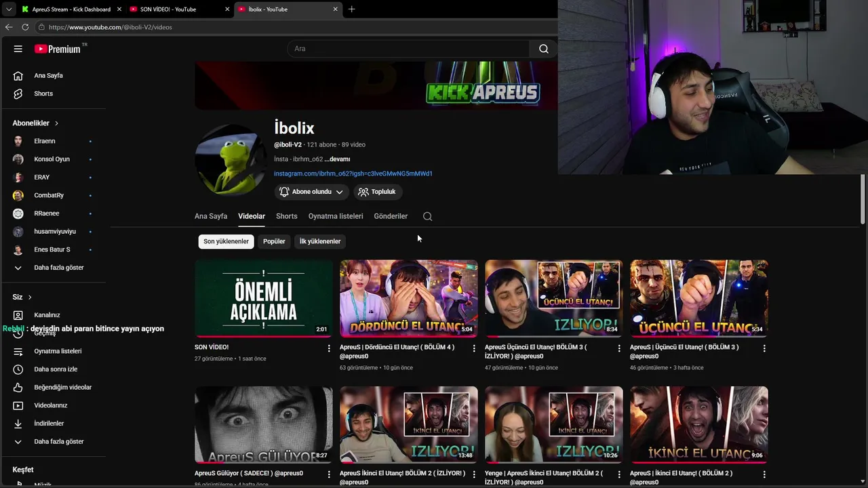868x488 pixels.
Task: Click the channel search magnifier icon
Action: click(427, 216)
